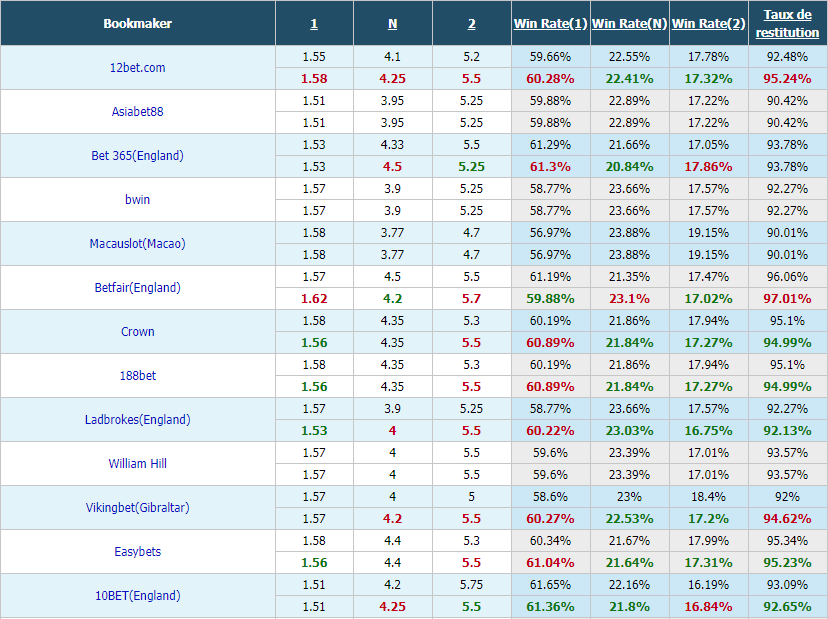Open the Betfair(England) link
This screenshot has width=828, height=619.
(137, 287)
